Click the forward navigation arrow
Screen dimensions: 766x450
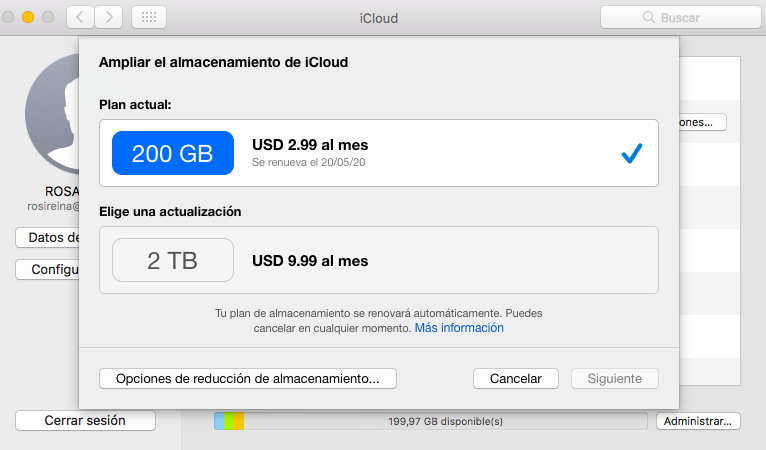click(108, 17)
